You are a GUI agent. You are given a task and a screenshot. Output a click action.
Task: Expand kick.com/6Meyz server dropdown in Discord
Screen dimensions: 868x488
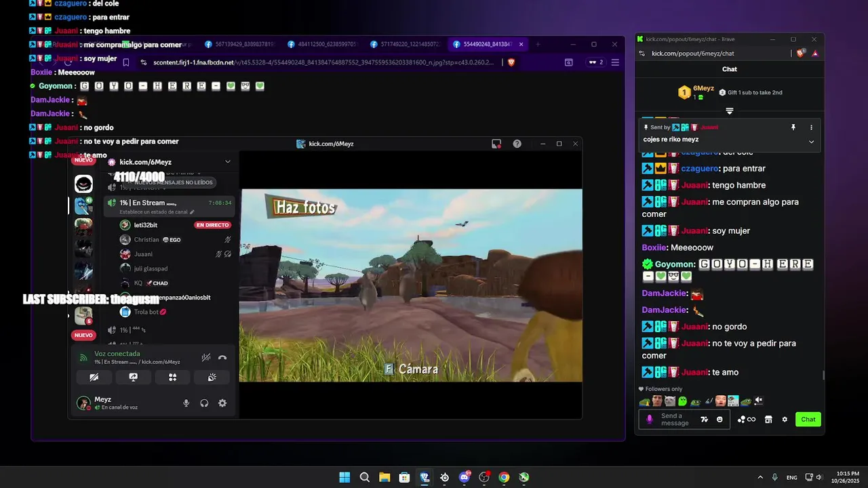[x=228, y=162]
